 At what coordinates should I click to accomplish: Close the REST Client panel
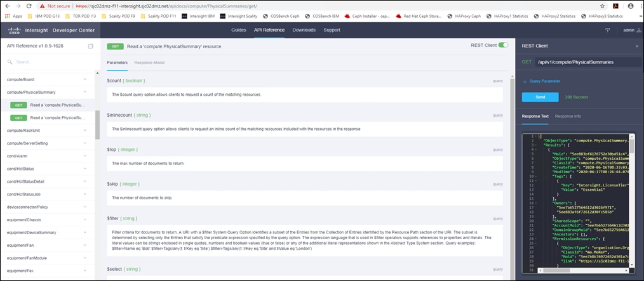pyautogui.click(x=636, y=46)
